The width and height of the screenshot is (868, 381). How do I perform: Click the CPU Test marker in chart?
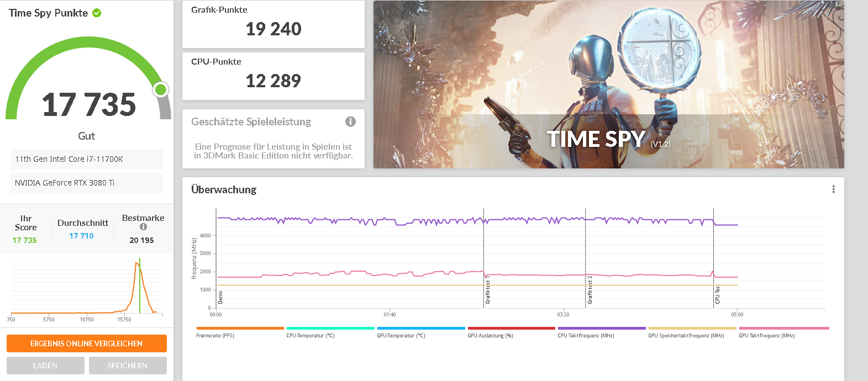(x=717, y=294)
